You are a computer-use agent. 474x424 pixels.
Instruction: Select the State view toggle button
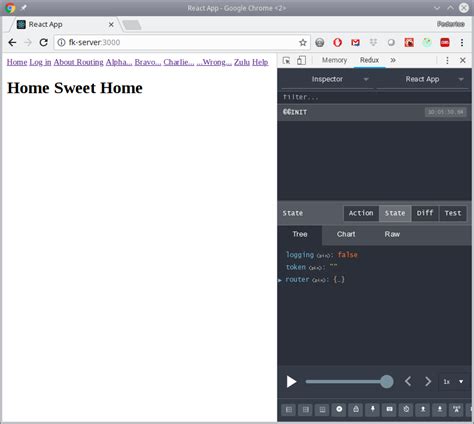click(x=395, y=213)
